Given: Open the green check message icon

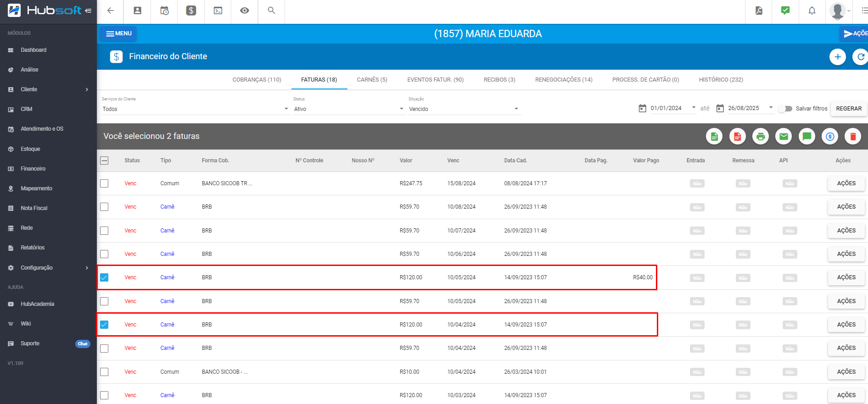Looking at the screenshot, I should (x=785, y=11).
